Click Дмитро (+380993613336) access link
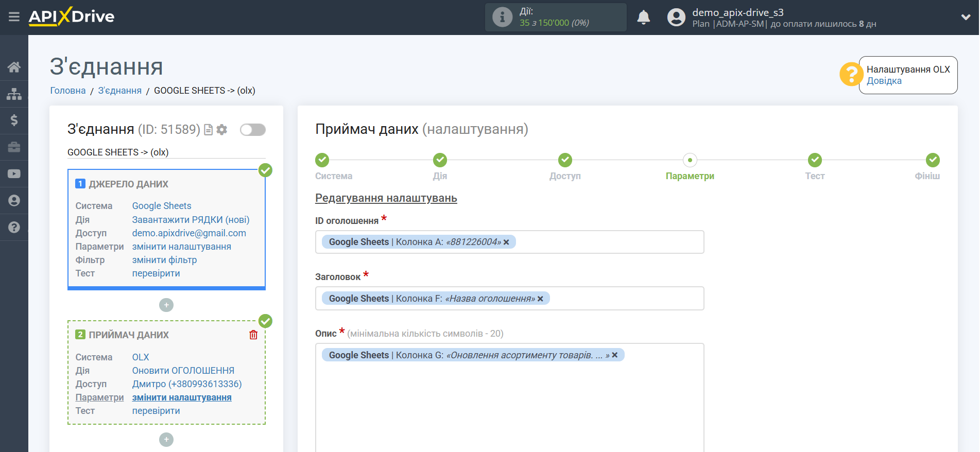The image size is (980, 452). pos(187,384)
